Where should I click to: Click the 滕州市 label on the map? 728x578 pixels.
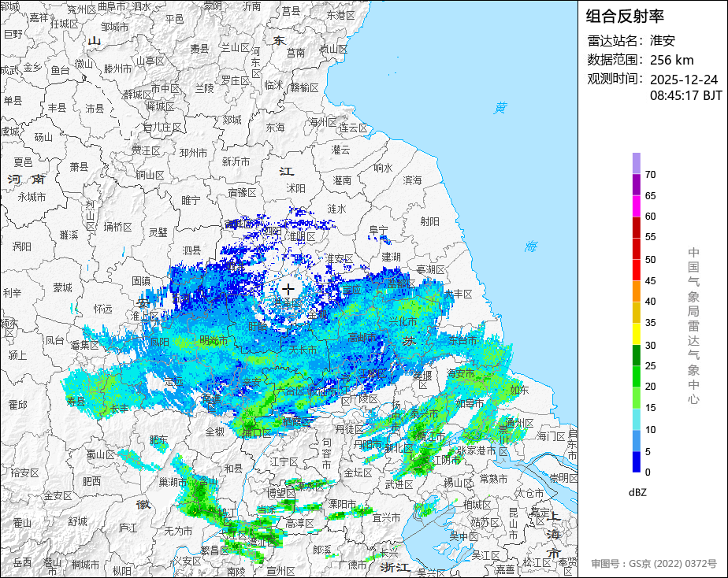[x=117, y=69]
